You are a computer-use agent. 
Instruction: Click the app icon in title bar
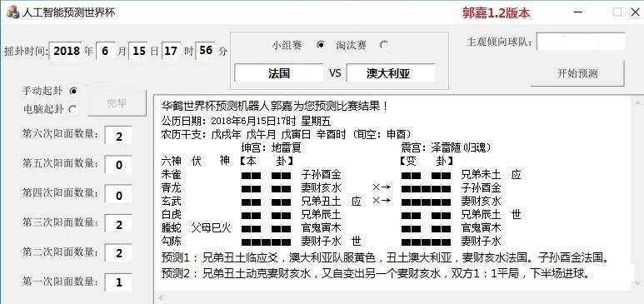[12, 12]
